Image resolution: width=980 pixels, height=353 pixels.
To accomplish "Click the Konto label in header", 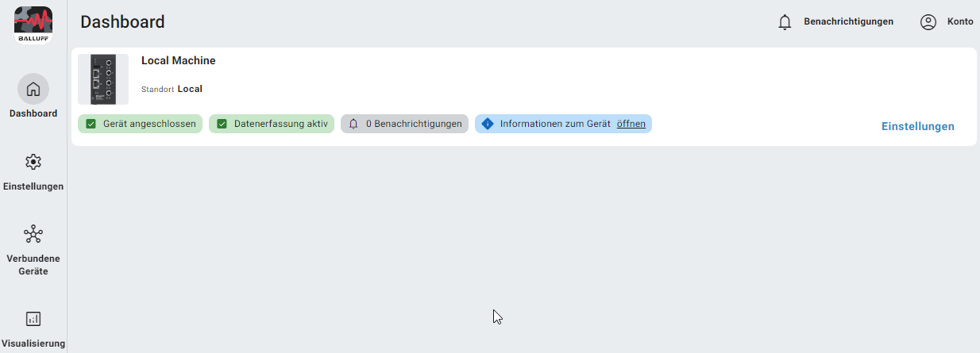I will click(x=959, y=22).
